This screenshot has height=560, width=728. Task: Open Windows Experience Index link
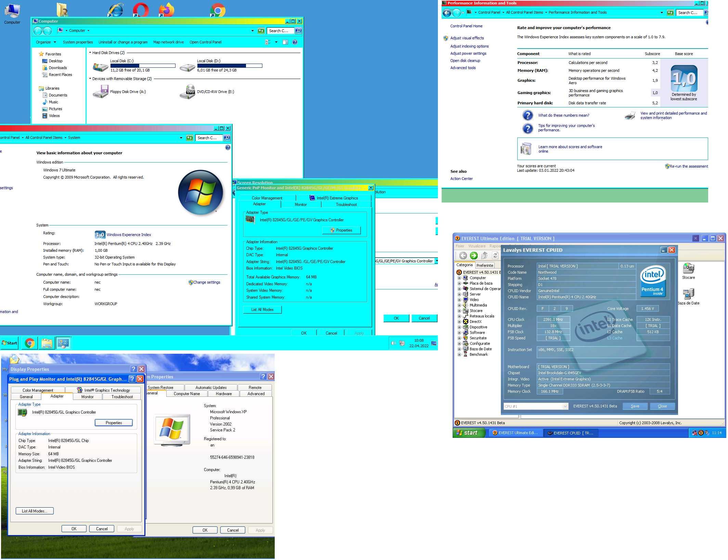[x=129, y=235]
